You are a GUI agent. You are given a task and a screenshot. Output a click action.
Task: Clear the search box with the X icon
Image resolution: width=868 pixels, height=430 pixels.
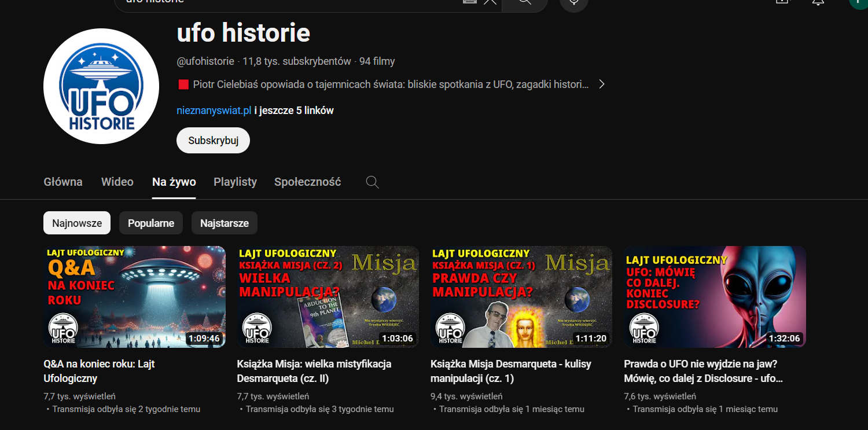click(490, 2)
